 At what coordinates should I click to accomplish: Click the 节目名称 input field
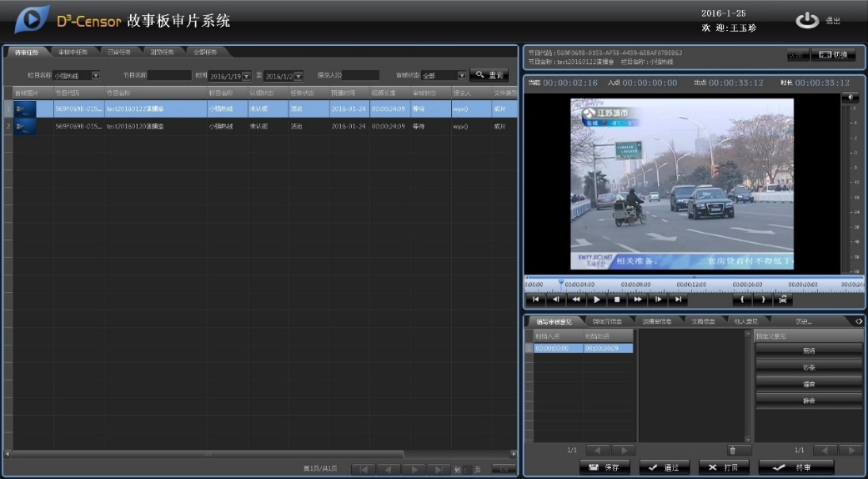[x=170, y=76]
